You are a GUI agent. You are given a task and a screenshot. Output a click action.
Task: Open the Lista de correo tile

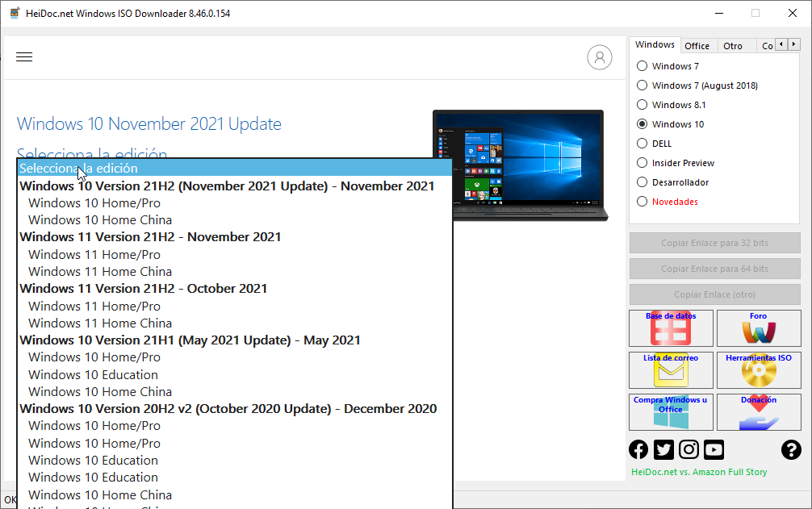coord(671,370)
